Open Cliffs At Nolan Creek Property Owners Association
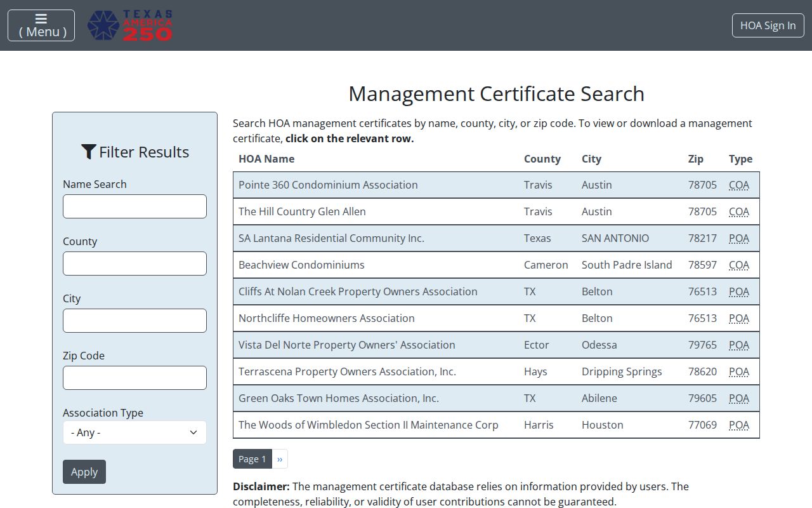Image resolution: width=812 pixels, height=508 pixels. [x=496, y=291]
